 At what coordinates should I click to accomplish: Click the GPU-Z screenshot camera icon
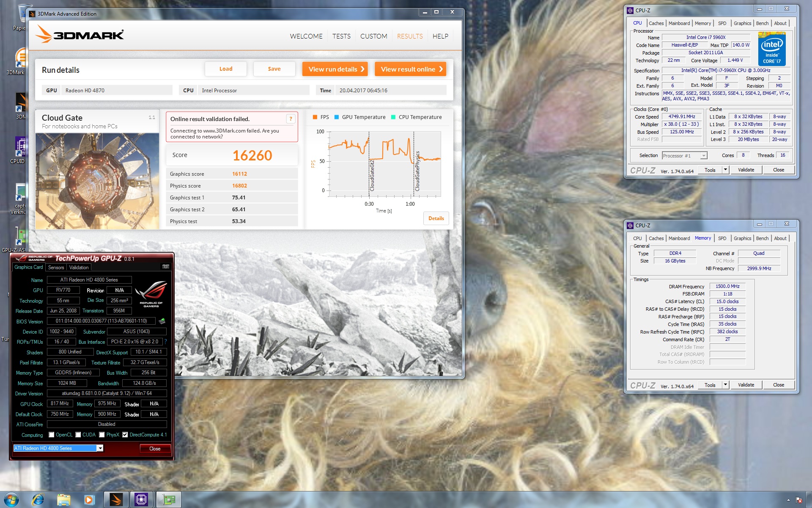pos(166,267)
